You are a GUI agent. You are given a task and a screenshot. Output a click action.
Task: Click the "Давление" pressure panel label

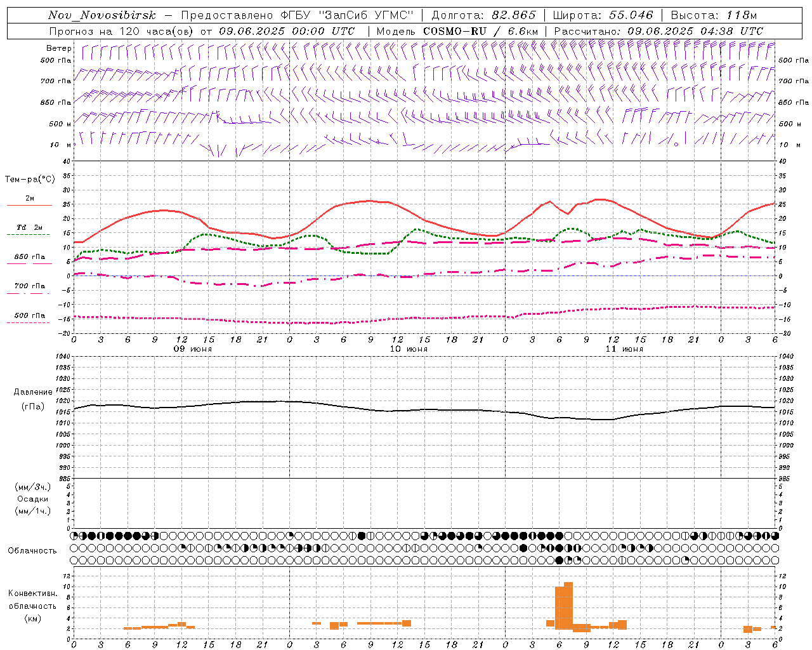click(x=32, y=392)
